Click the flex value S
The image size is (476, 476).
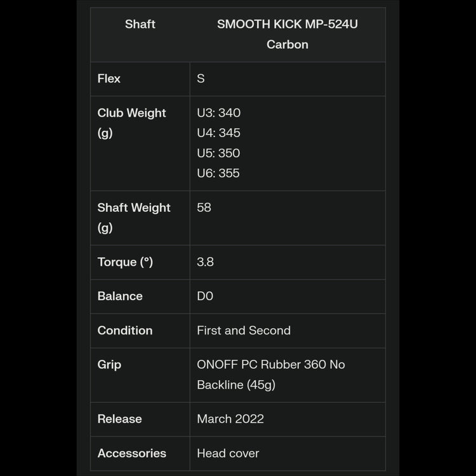point(201,79)
